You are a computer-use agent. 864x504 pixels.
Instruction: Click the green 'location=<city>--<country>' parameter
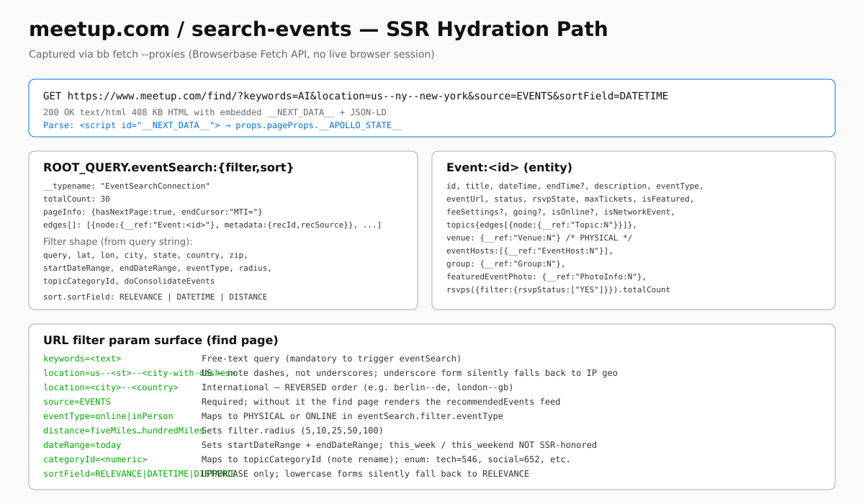tap(111, 387)
